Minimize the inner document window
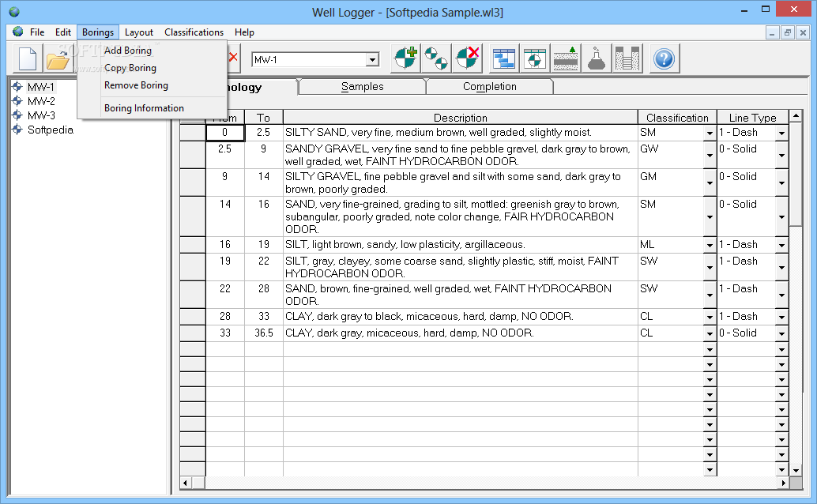Image resolution: width=817 pixels, height=504 pixels. coord(772,32)
